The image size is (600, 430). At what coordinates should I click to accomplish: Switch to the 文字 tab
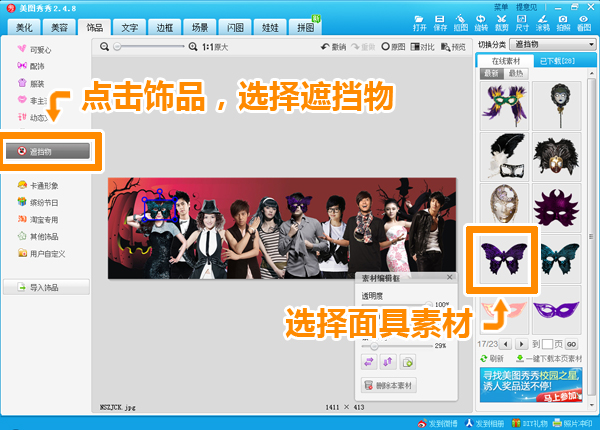[x=129, y=27]
